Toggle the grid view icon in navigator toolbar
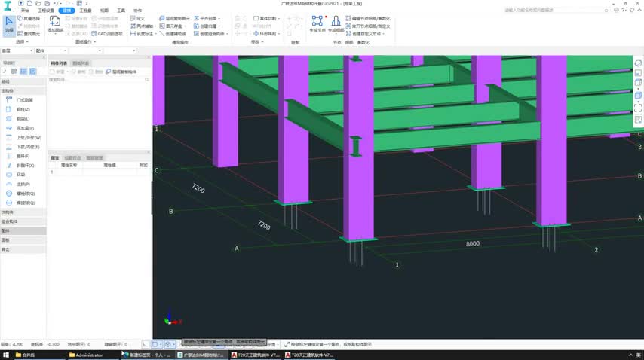644x360 pixels. pyautogui.click(x=14, y=72)
